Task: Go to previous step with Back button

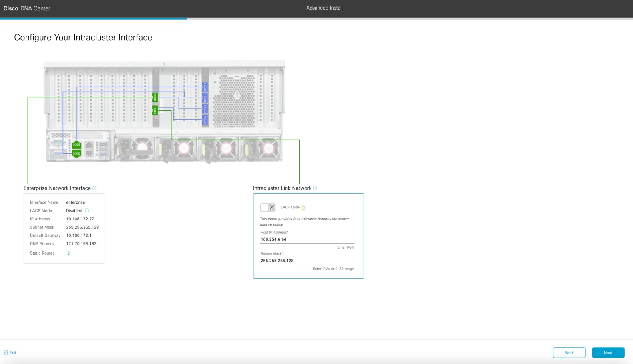Action: click(x=569, y=352)
